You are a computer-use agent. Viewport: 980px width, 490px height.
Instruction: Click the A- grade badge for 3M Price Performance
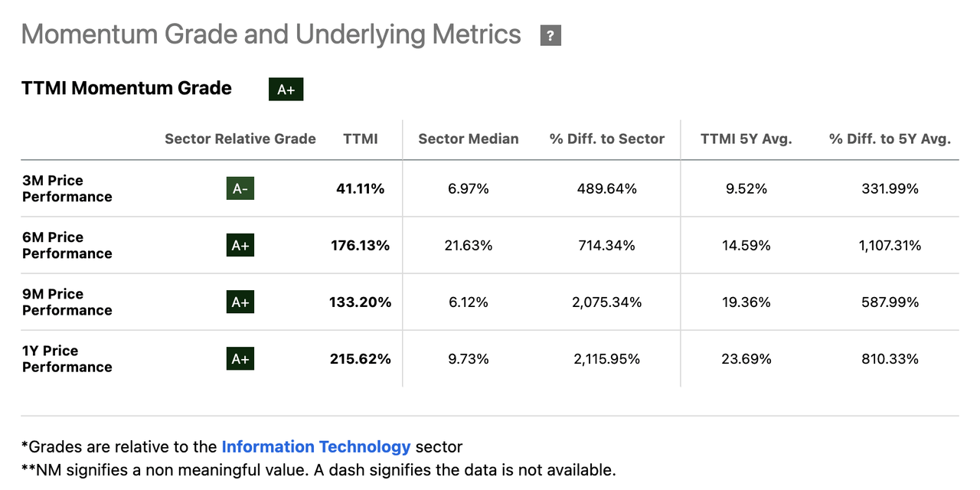pyautogui.click(x=240, y=188)
